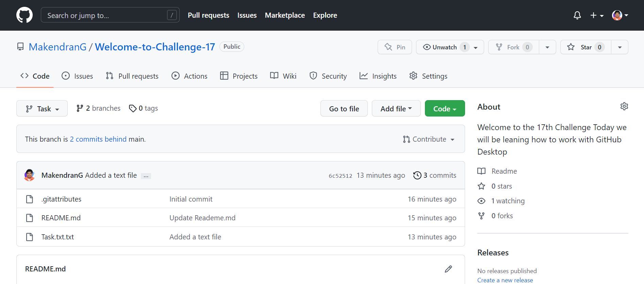
Task: Open the green Code clone dropdown
Action: point(445,108)
